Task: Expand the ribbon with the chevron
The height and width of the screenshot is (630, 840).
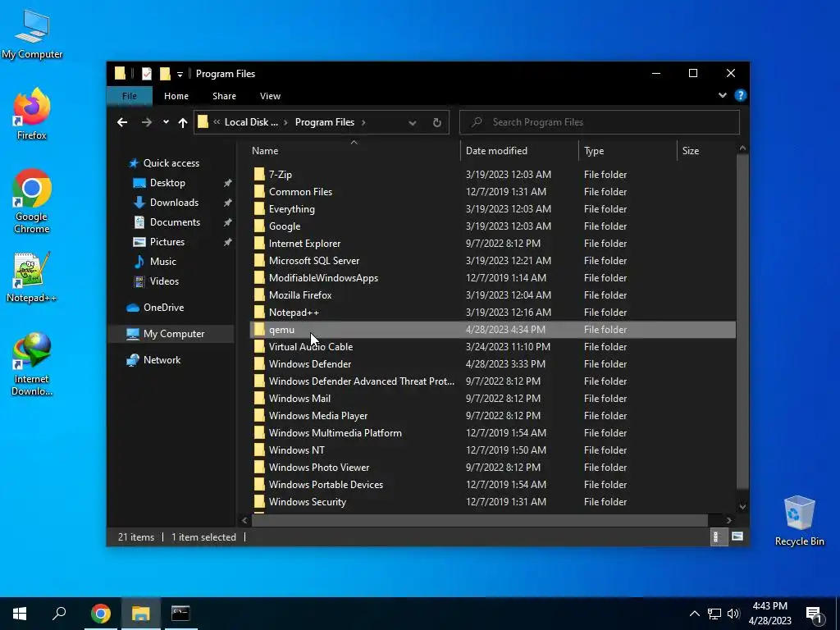Action: 722,95
